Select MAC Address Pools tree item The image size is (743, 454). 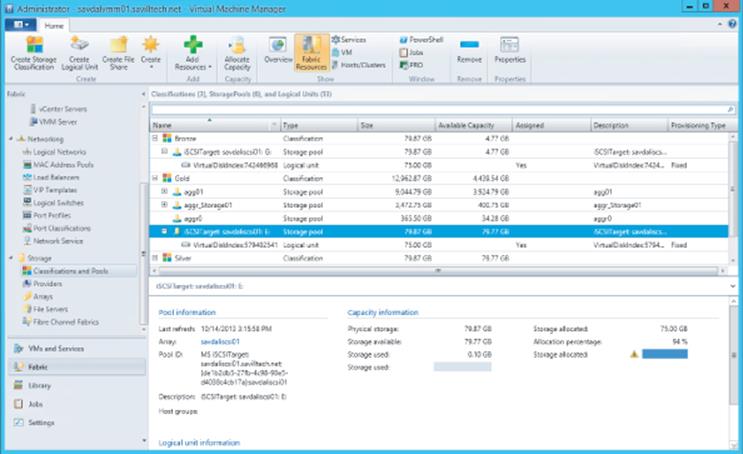[58, 164]
